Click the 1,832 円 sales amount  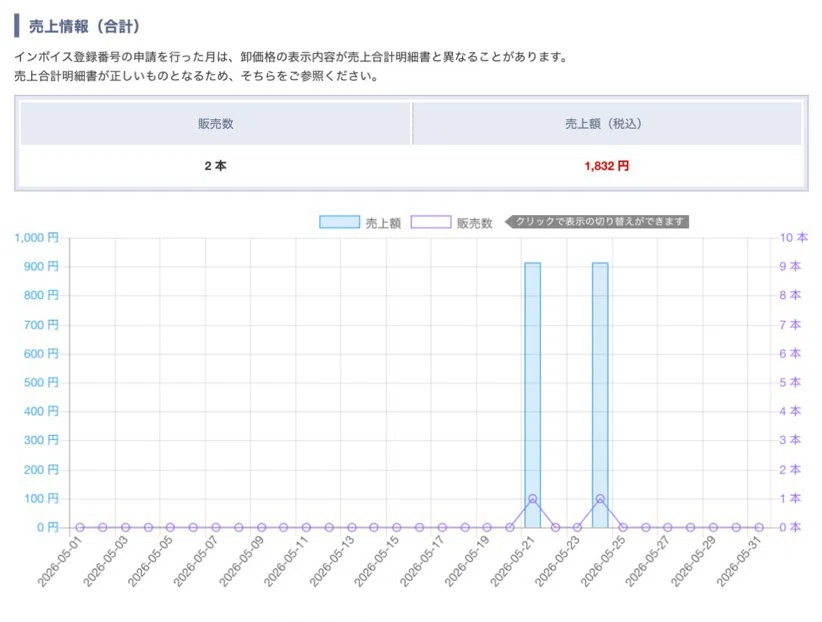pos(607,166)
